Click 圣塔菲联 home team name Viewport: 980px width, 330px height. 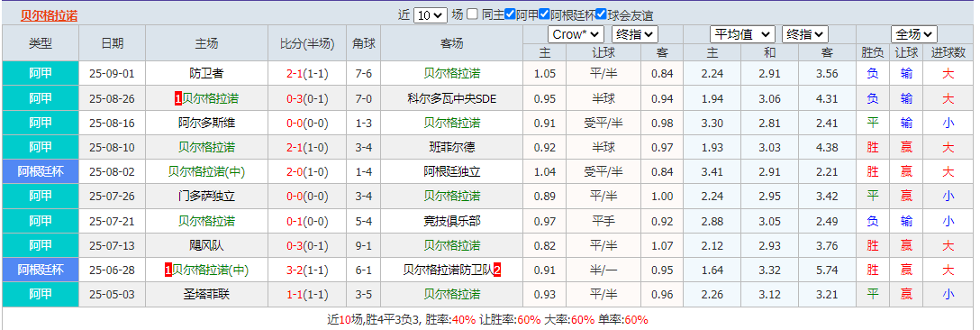tap(207, 294)
